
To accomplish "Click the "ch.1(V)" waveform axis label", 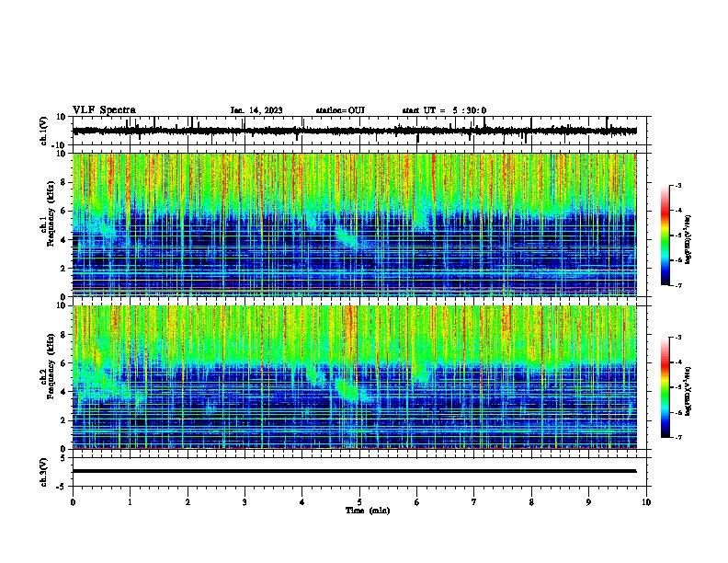I will pos(43,131).
